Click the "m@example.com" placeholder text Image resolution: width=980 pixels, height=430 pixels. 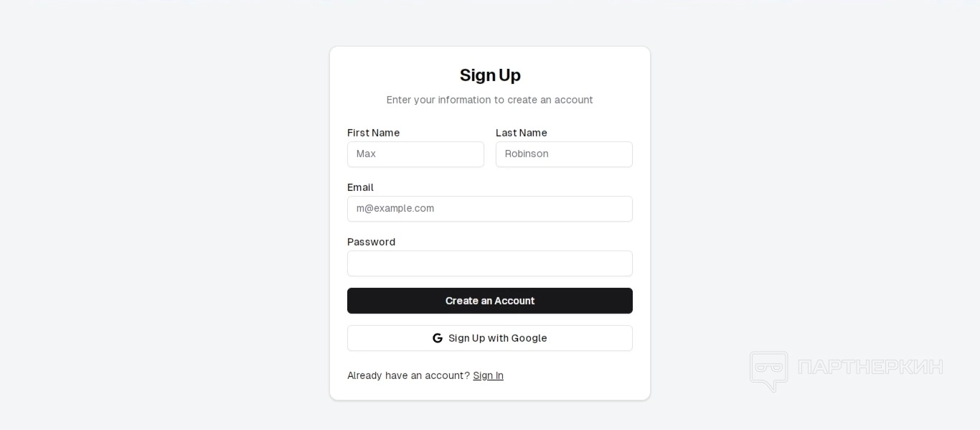[395, 208]
